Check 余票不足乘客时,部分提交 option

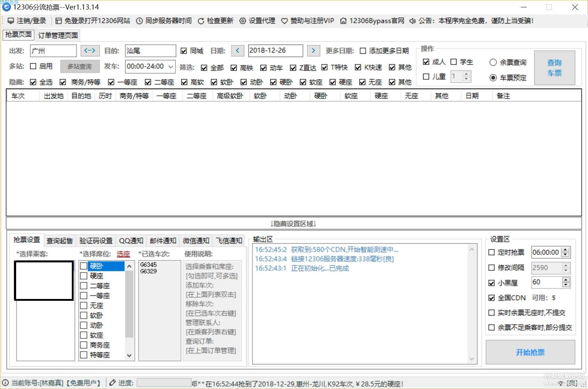tap(492, 328)
